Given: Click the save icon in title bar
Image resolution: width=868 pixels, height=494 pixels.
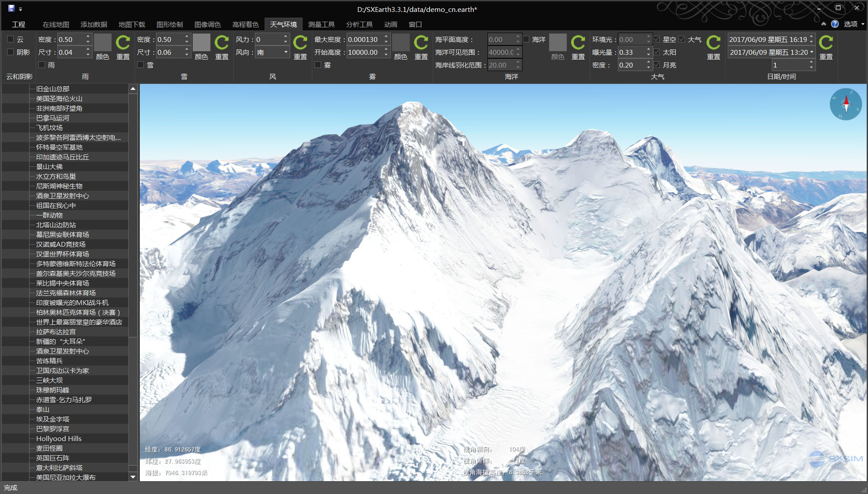Looking at the screenshot, I should coord(11,8).
